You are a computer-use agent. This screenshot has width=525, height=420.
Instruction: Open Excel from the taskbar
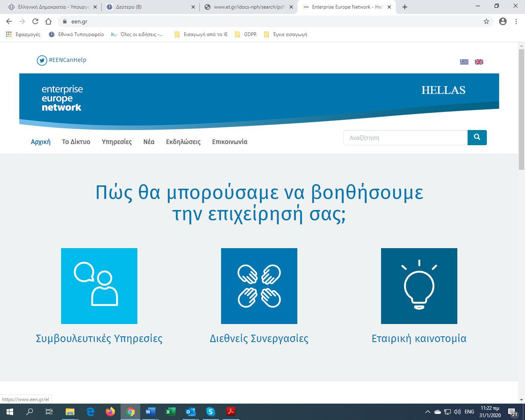171,412
